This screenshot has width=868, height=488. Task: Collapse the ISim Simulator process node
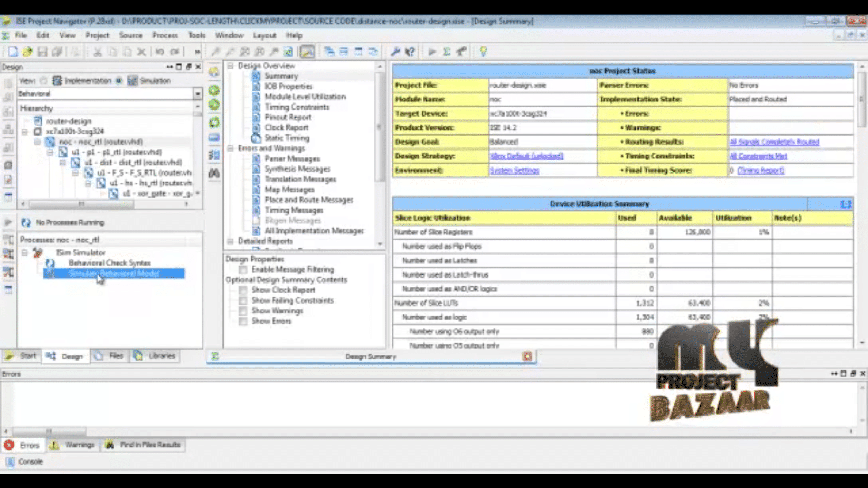point(24,253)
